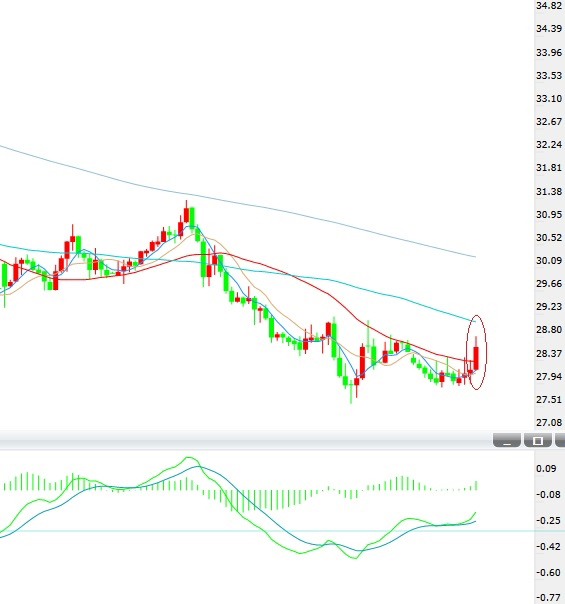
Task: Click the 30.09 price axis label
Action: click(x=549, y=261)
